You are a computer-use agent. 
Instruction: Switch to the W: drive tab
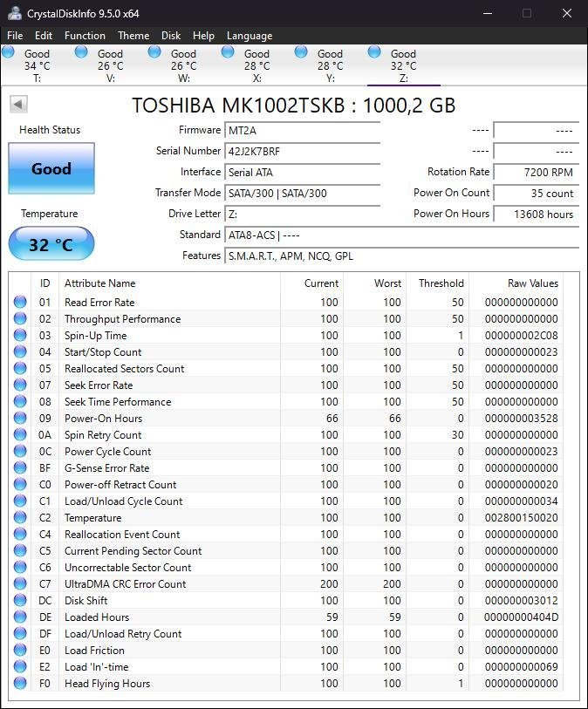(183, 65)
